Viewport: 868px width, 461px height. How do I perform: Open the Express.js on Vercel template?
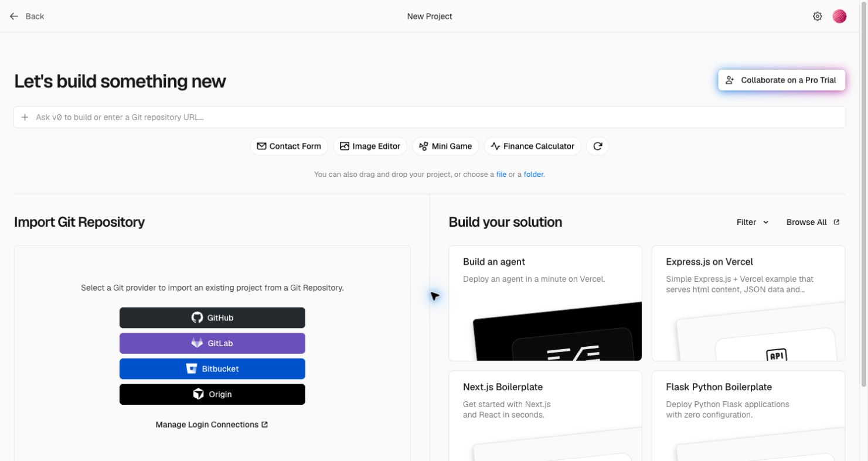(x=748, y=303)
